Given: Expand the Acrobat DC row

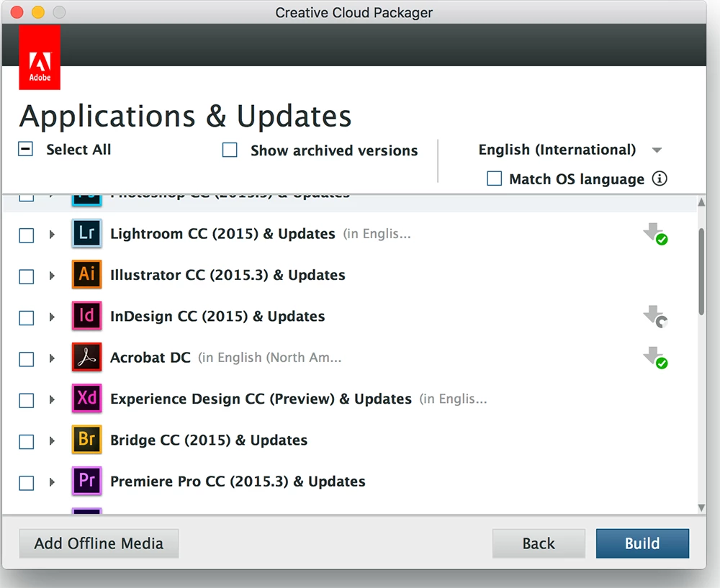Looking at the screenshot, I should [x=52, y=358].
